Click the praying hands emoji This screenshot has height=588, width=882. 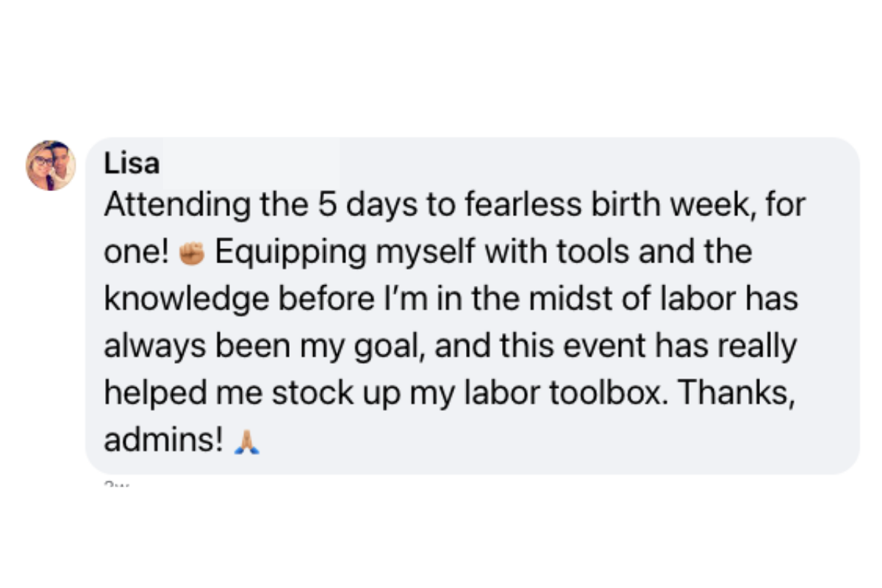coord(246,442)
